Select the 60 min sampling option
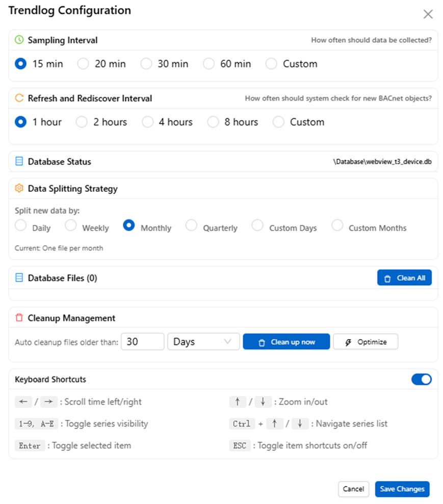 pos(209,63)
